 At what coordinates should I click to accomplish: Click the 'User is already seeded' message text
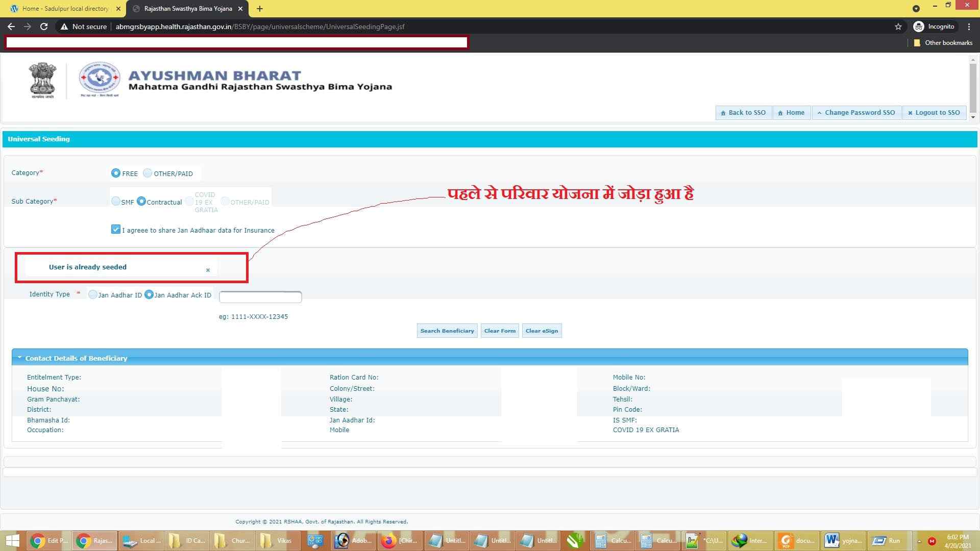pyautogui.click(x=88, y=267)
